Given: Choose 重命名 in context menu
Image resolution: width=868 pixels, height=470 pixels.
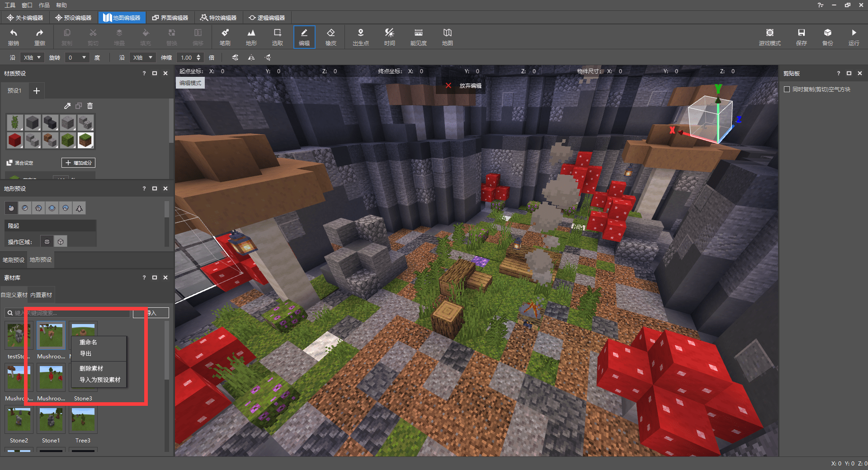Looking at the screenshot, I should (99, 342).
